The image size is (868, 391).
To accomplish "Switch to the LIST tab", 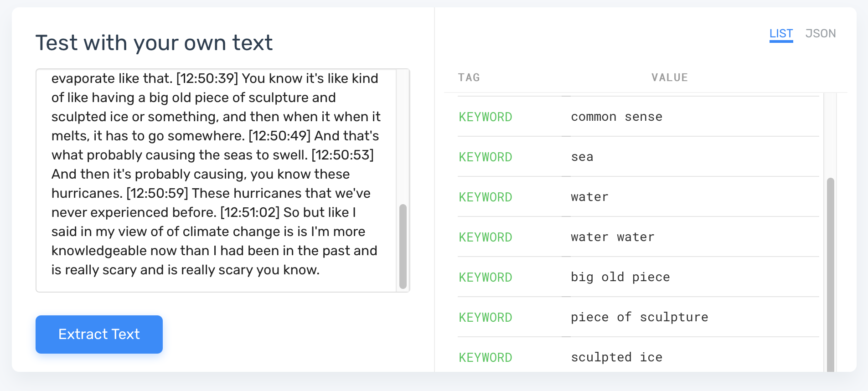I will click(x=781, y=34).
